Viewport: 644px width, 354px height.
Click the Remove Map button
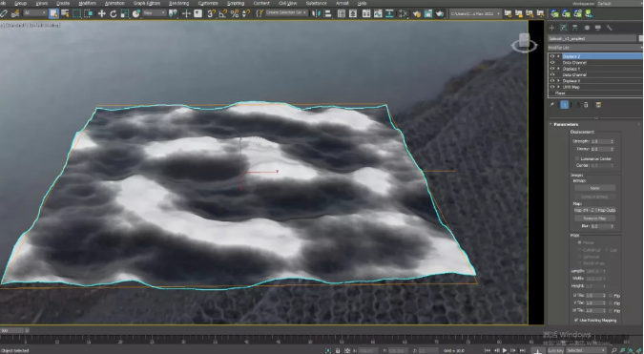point(594,219)
